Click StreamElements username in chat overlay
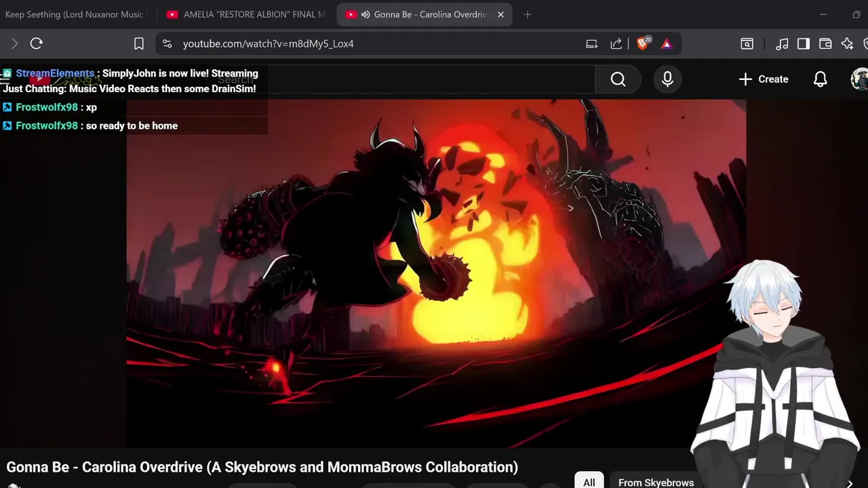Screen dimensions: 868x488 [55, 73]
